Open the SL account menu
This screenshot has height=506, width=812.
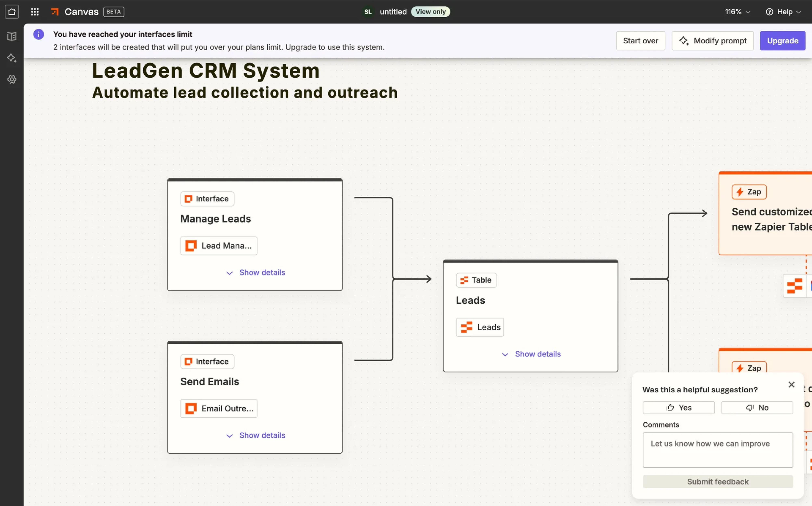pos(367,12)
